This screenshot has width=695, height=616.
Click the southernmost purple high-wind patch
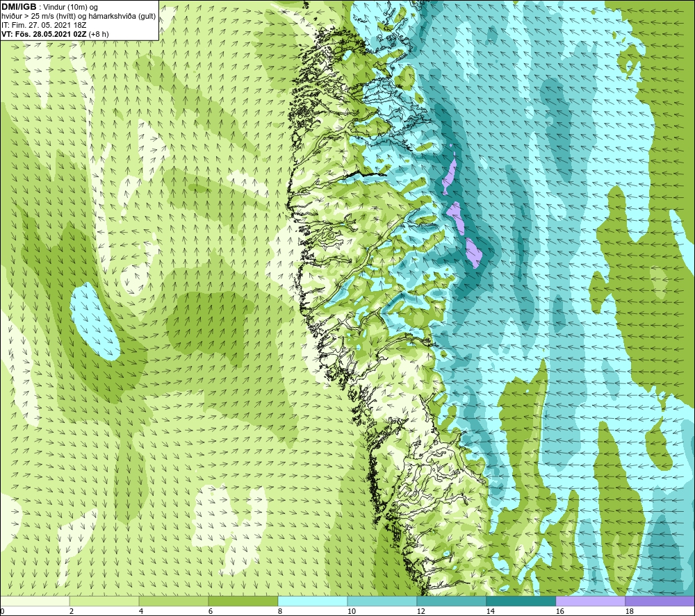point(474,253)
